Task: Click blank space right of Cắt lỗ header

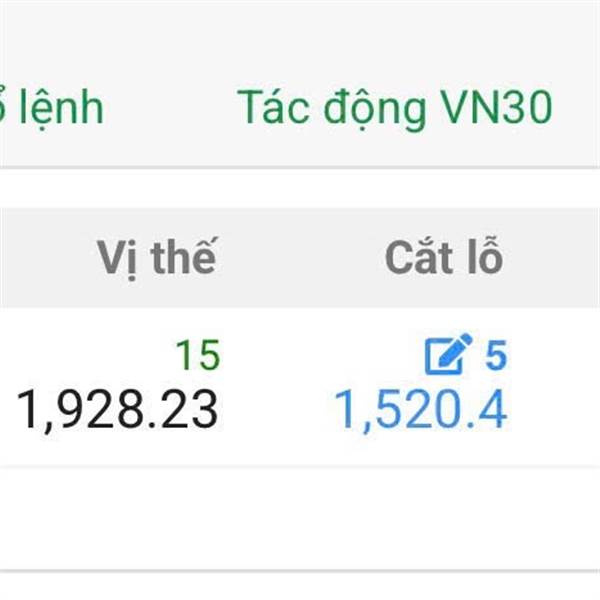Action: pos(551,257)
